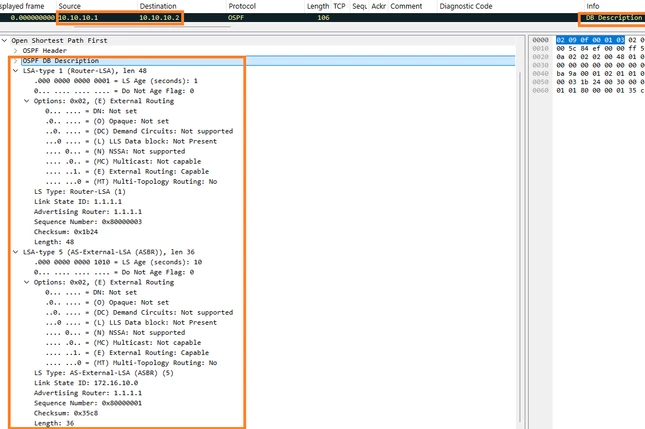Collapse Options under AS-External-LSA

click(x=27, y=282)
